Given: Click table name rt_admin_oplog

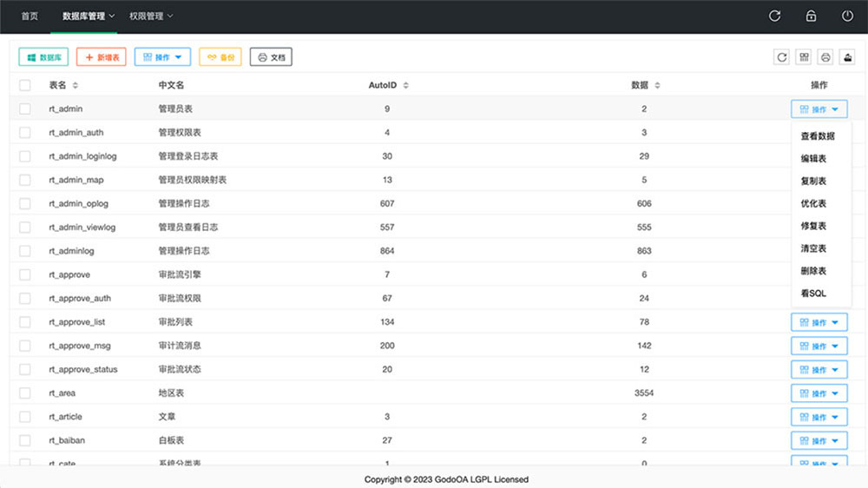Looking at the screenshot, I should 78,203.
